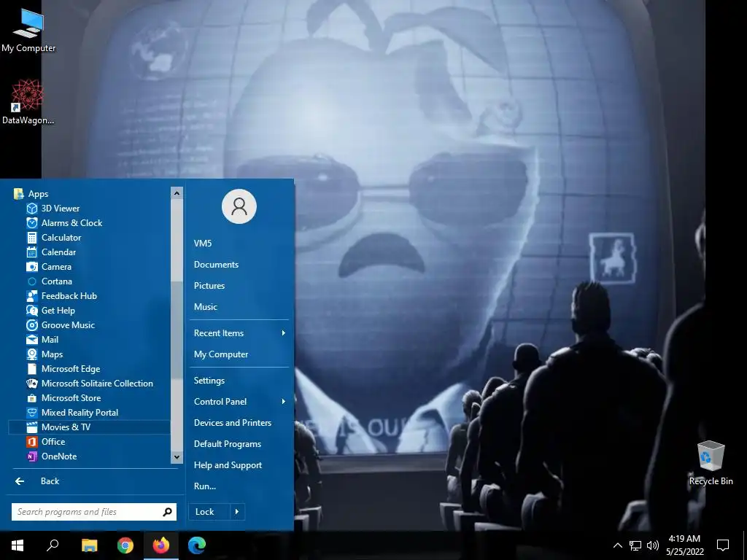The height and width of the screenshot is (560, 747).
Task: Click the user account picture
Action: [x=239, y=206]
